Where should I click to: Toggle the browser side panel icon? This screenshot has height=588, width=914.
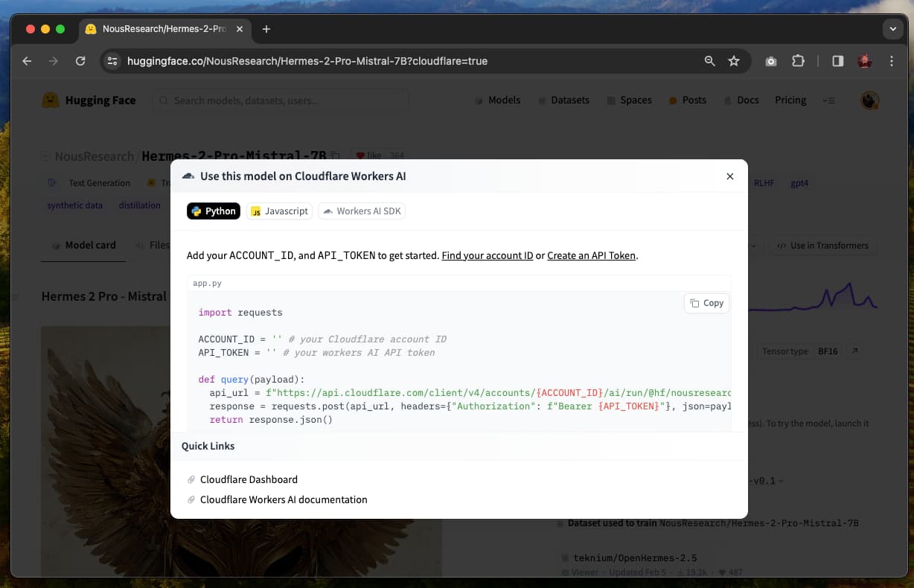click(x=837, y=61)
